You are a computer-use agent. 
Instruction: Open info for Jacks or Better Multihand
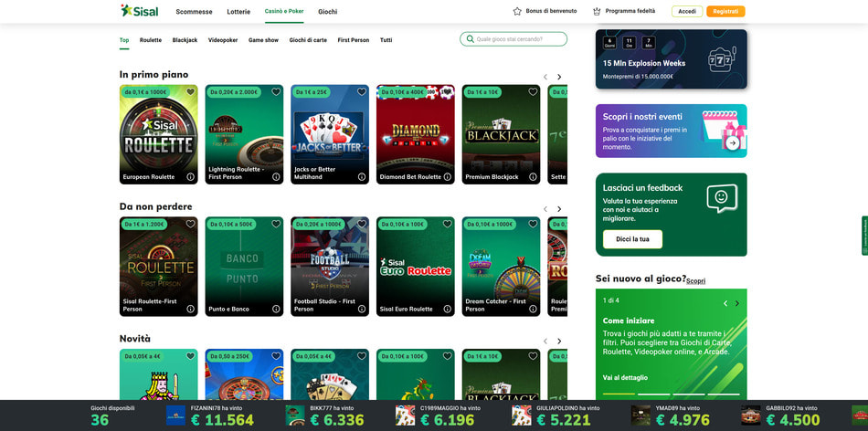[362, 177]
